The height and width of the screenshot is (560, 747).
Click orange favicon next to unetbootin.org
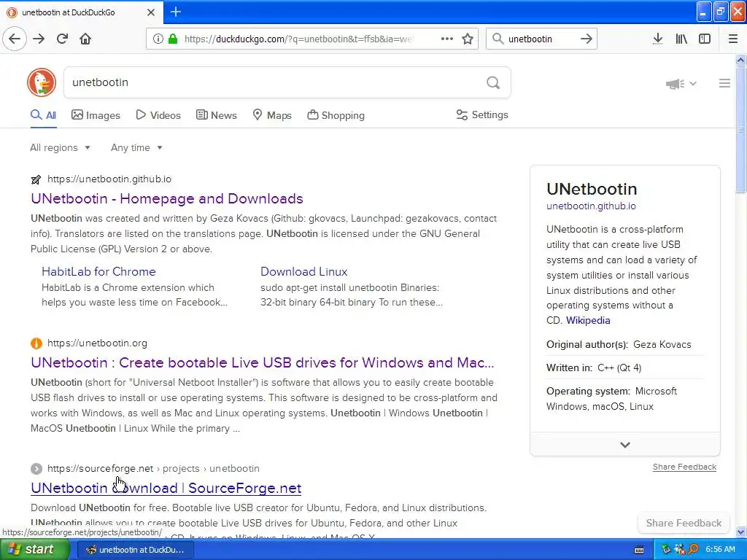pos(36,343)
